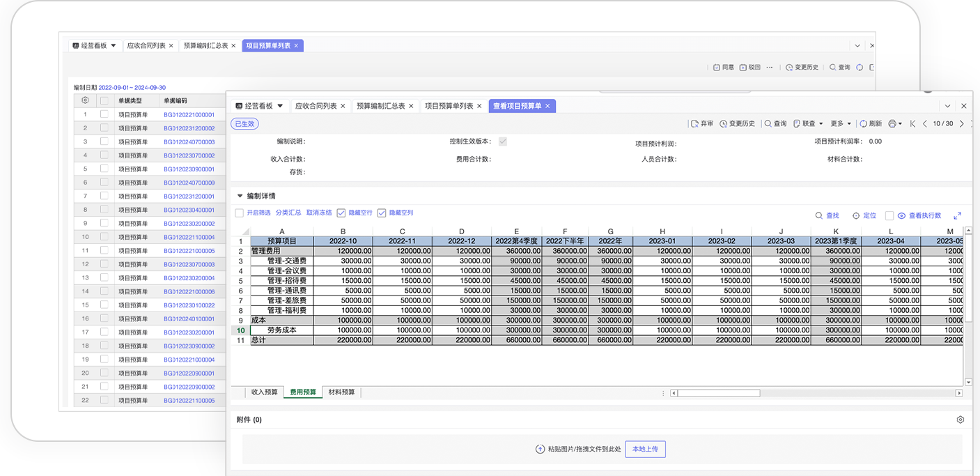Switch to the 收入预算 sheet tab

[264, 392]
